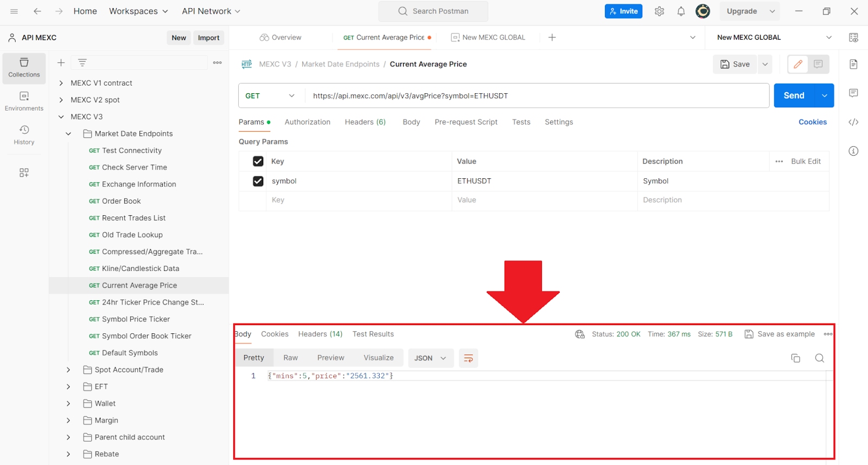Open the Workspaces dropdown
Screen dimensions: 868x465
point(138,11)
